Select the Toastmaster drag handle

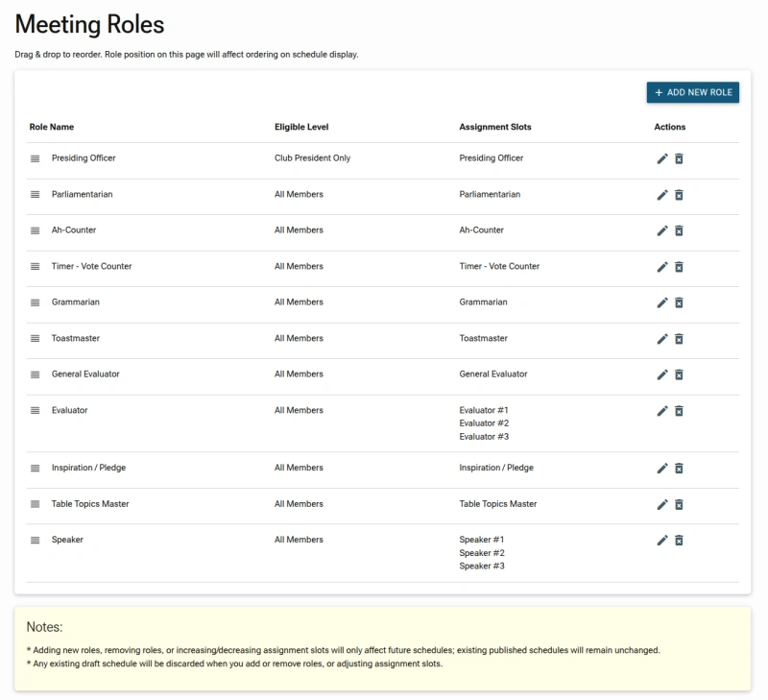coord(35,338)
